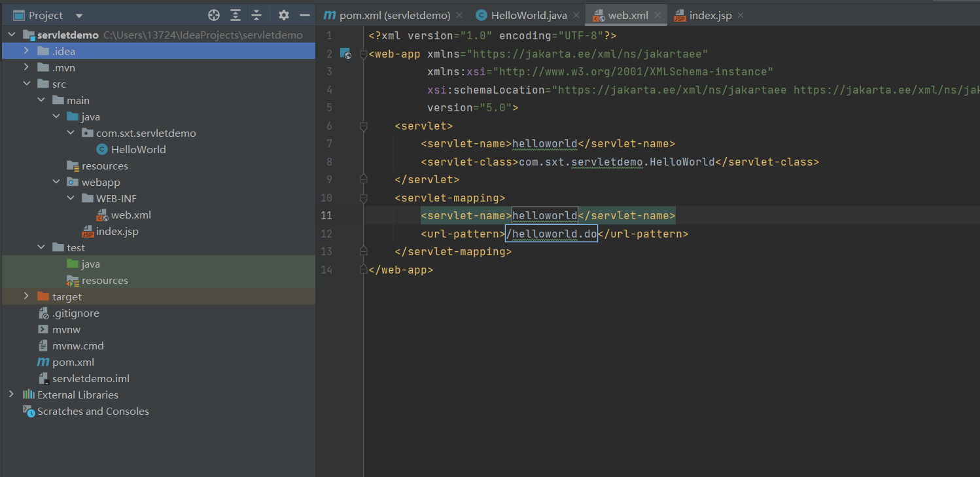The height and width of the screenshot is (477, 980).
Task: Click the HelloWorld class icon in tree
Action: tap(101, 149)
